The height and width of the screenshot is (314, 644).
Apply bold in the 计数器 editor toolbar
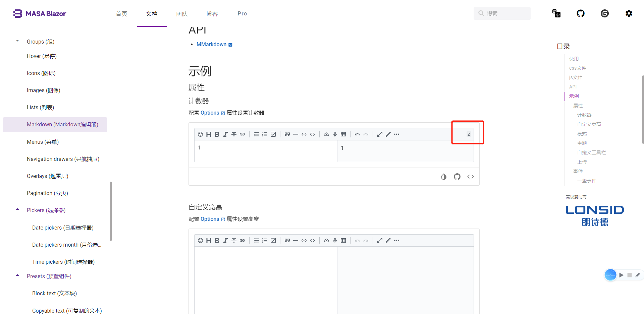pos(217,134)
